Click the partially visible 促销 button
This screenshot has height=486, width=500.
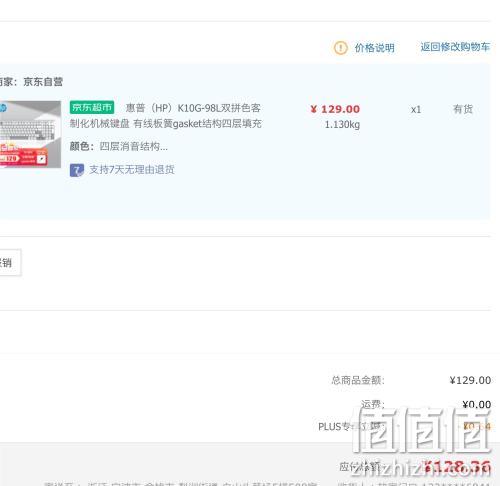[10, 262]
